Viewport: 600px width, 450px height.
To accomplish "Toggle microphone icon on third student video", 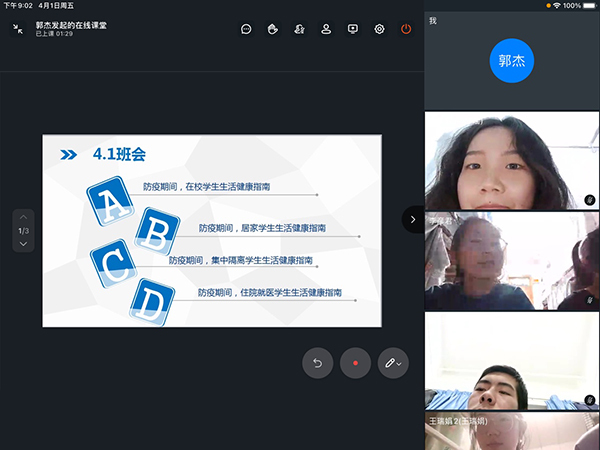I will pos(590,400).
